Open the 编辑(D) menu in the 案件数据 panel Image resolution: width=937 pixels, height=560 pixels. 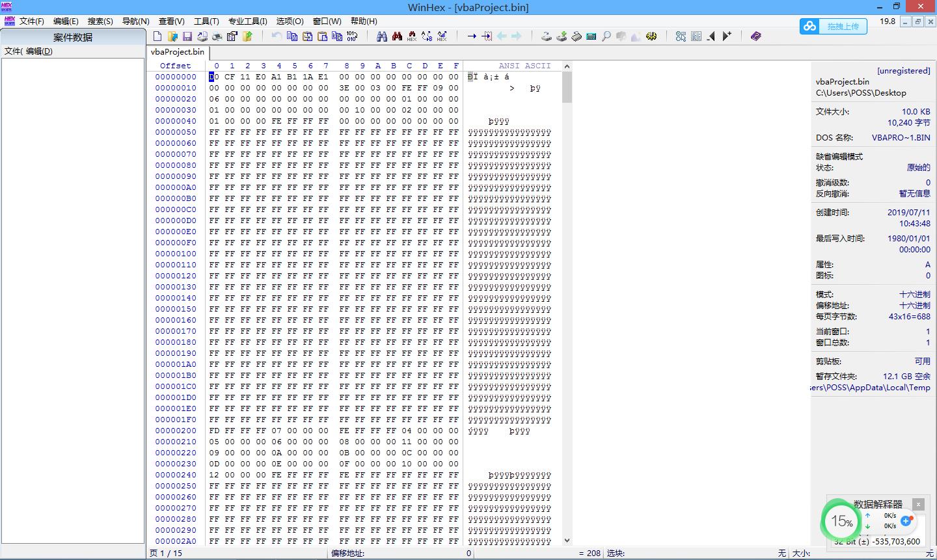click(x=39, y=51)
